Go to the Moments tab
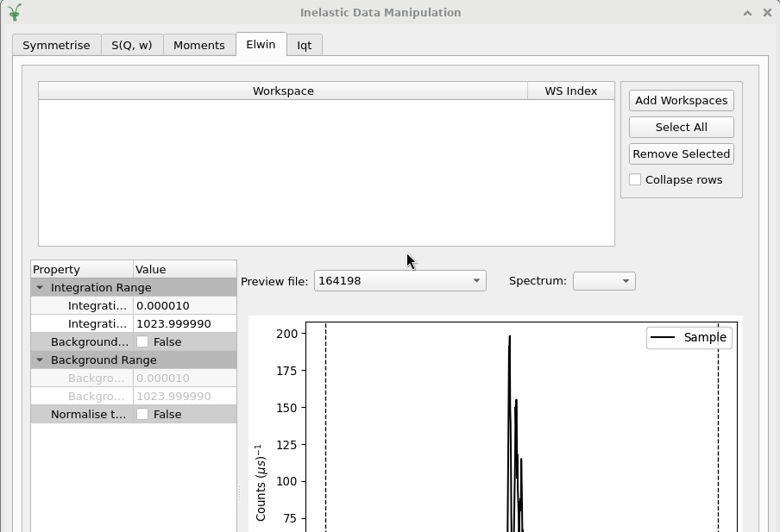This screenshot has height=532, width=780. (x=198, y=46)
